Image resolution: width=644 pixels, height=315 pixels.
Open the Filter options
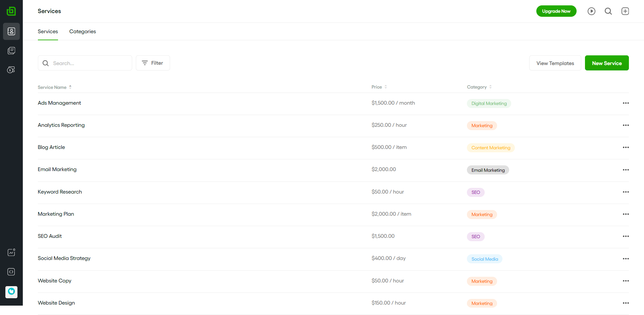153,63
